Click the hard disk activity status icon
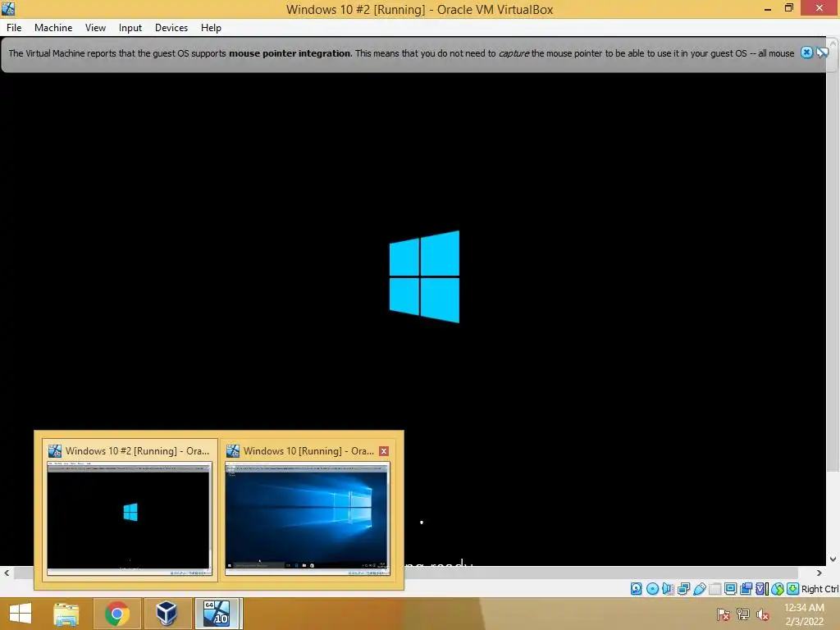The image size is (840, 630). (636, 589)
